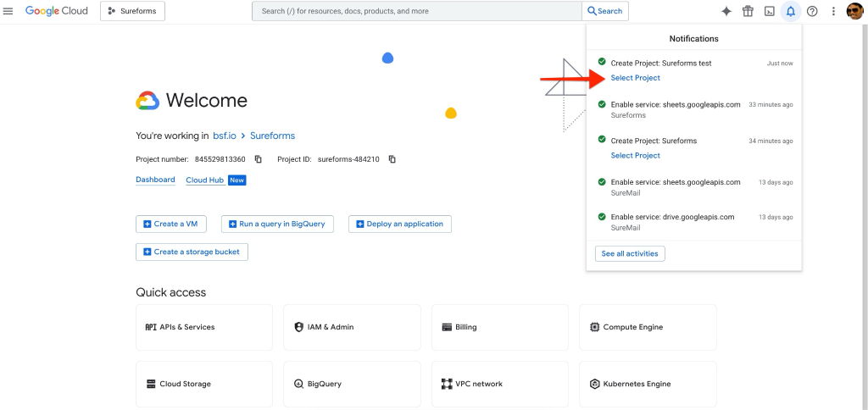The image size is (868, 410).
Task: Click the user account avatar
Action: [854, 11]
